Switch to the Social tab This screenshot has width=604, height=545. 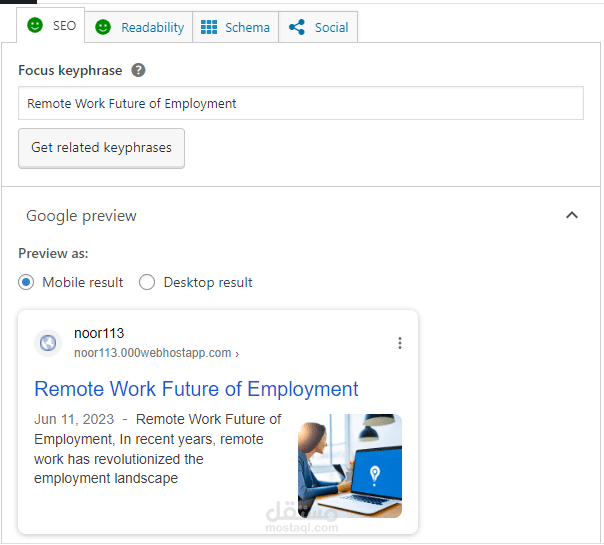tap(331, 28)
